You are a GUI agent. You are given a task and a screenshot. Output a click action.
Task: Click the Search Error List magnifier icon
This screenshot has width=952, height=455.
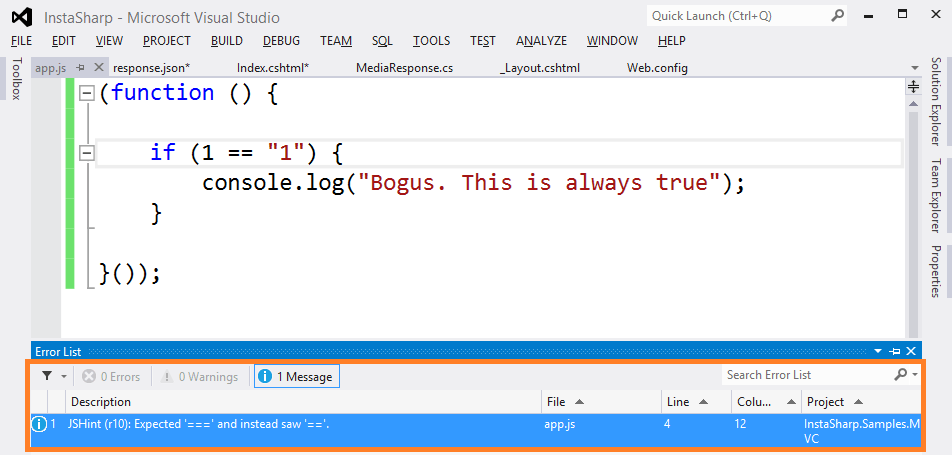[x=900, y=375]
